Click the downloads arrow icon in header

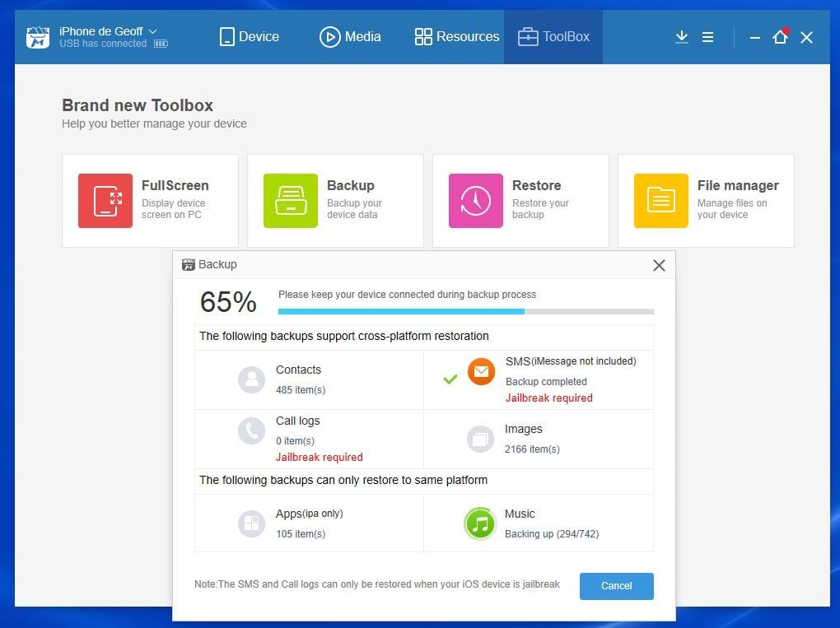tap(681, 37)
